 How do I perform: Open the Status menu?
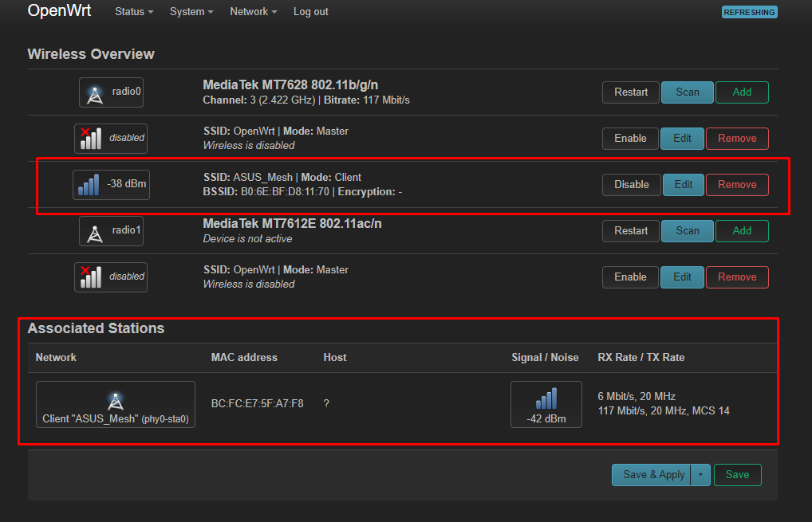click(134, 11)
